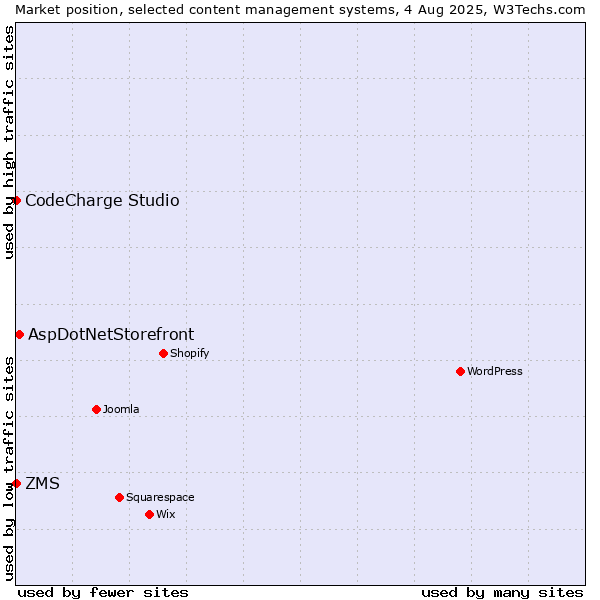
Task: Click the 'Wix' label text
Action: pos(166,514)
